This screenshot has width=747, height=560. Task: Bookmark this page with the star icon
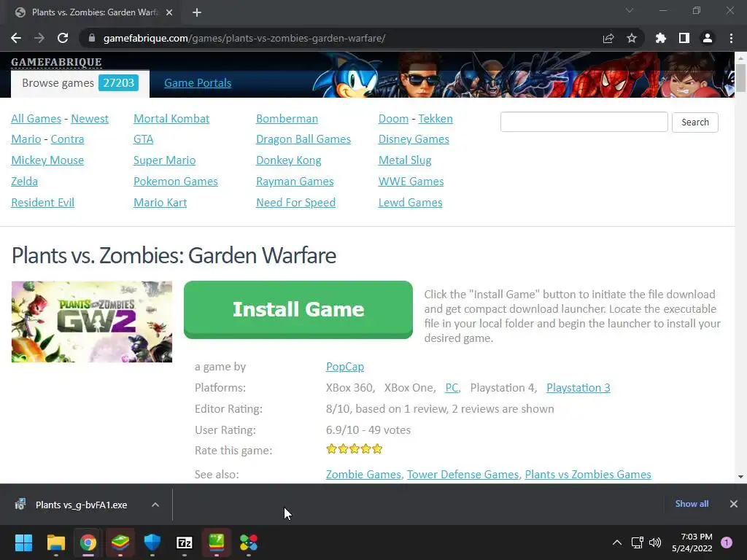coord(632,38)
